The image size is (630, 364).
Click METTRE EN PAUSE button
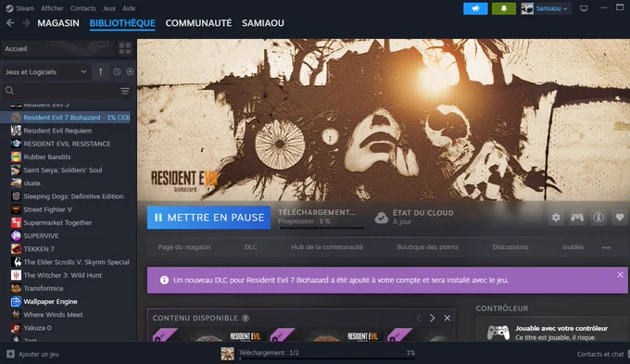coord(209,218)
